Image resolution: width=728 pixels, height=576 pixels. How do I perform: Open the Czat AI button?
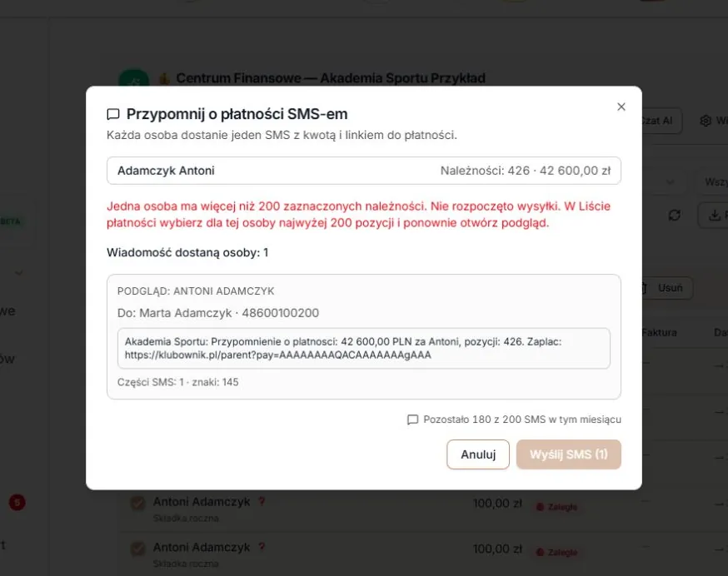661,121
